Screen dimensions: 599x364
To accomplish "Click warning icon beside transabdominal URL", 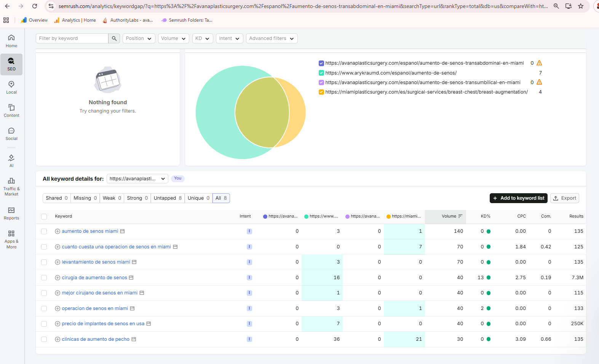I will click(x=539, y=63).
